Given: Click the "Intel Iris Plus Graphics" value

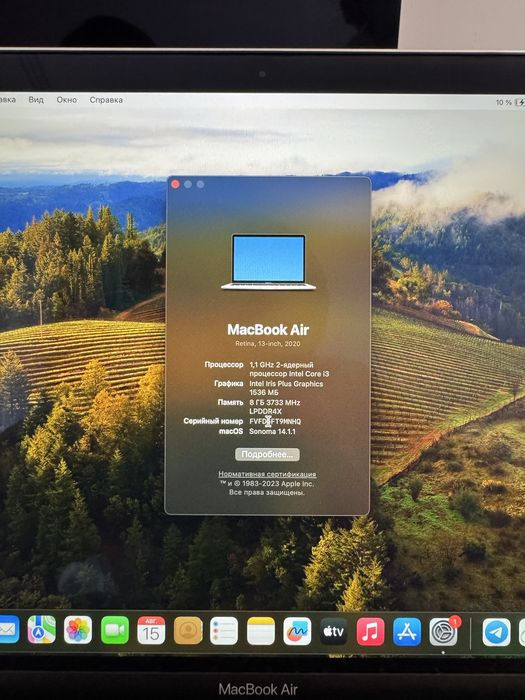Looking at the screenshot, I should (x=286, y=383).
